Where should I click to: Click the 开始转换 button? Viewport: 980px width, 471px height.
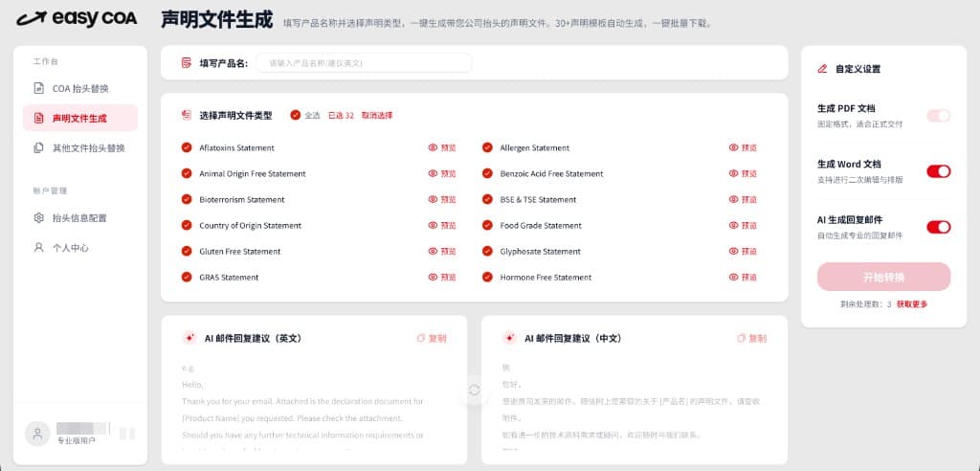point(883,277)
